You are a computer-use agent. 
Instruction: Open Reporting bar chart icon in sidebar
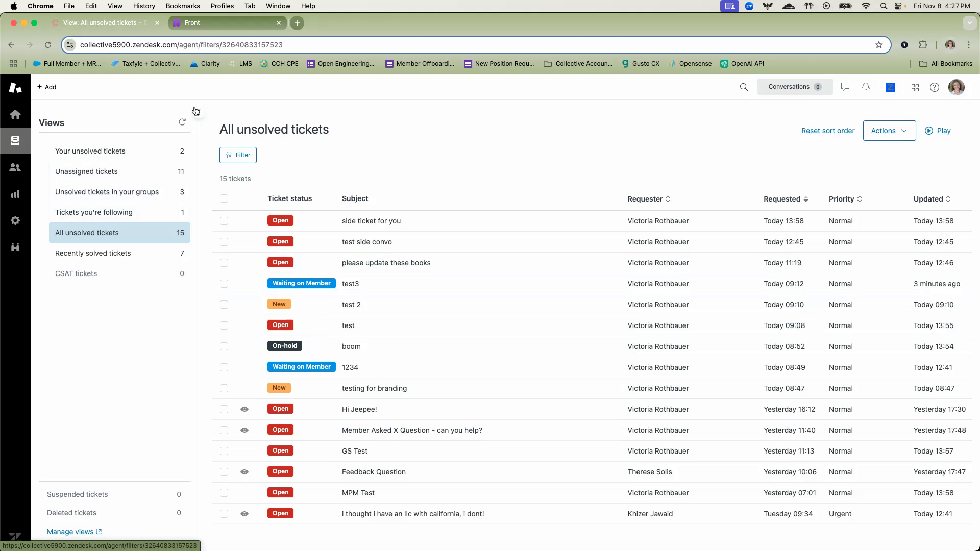coord(15,194)
